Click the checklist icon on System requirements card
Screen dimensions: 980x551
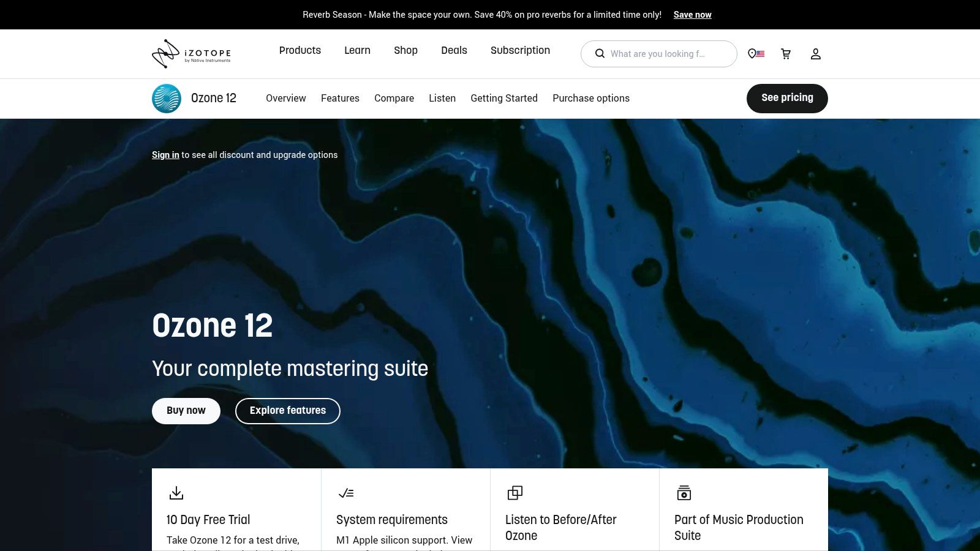[346, 493]
